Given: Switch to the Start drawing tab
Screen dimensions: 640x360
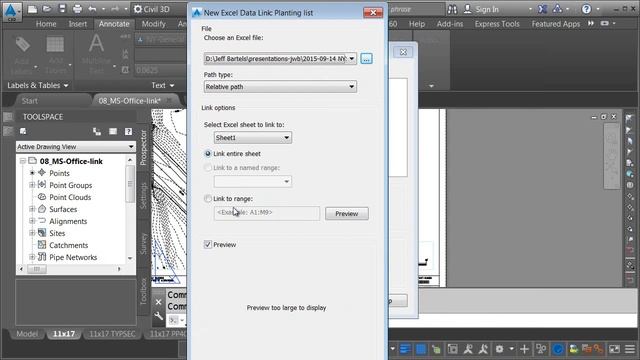Looking at the screenshot, I should click(x=30, y=101).
